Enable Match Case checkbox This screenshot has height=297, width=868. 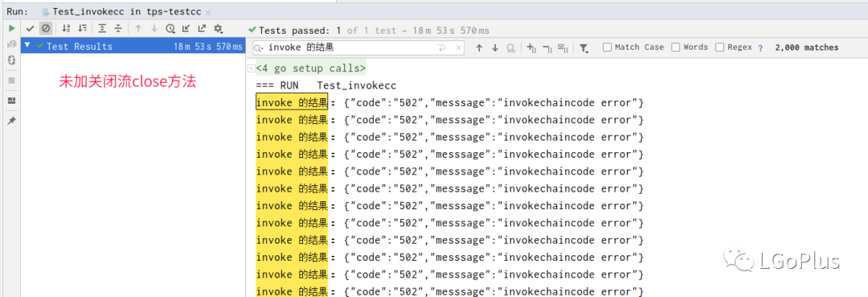tap(608, 47)
